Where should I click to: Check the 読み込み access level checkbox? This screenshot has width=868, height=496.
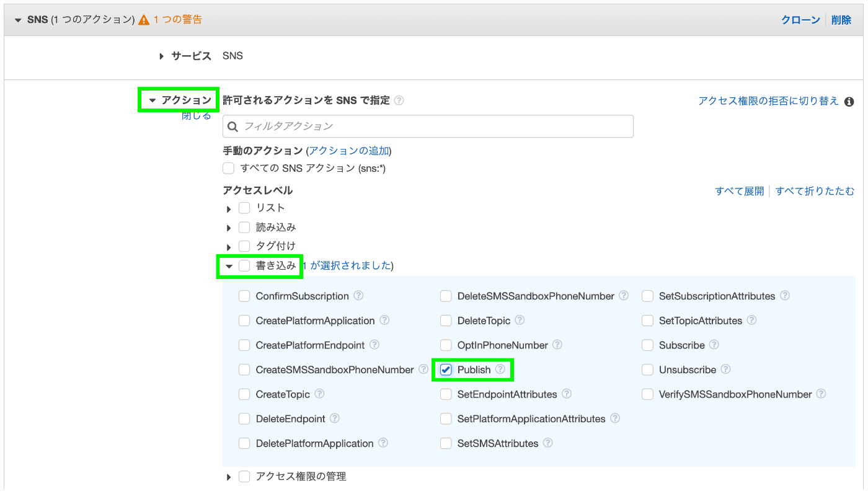pyautogui.click(x=244, y=228)
